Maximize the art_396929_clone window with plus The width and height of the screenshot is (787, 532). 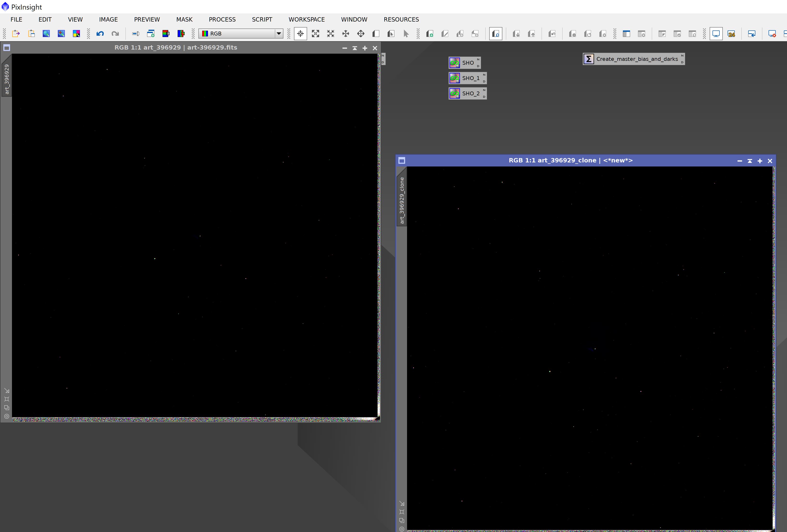(x=760, y=161)
